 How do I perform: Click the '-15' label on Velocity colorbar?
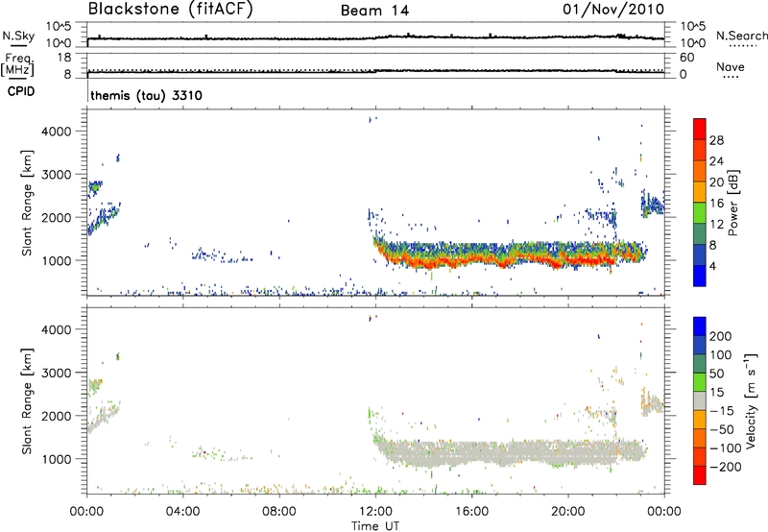[722, 410]
